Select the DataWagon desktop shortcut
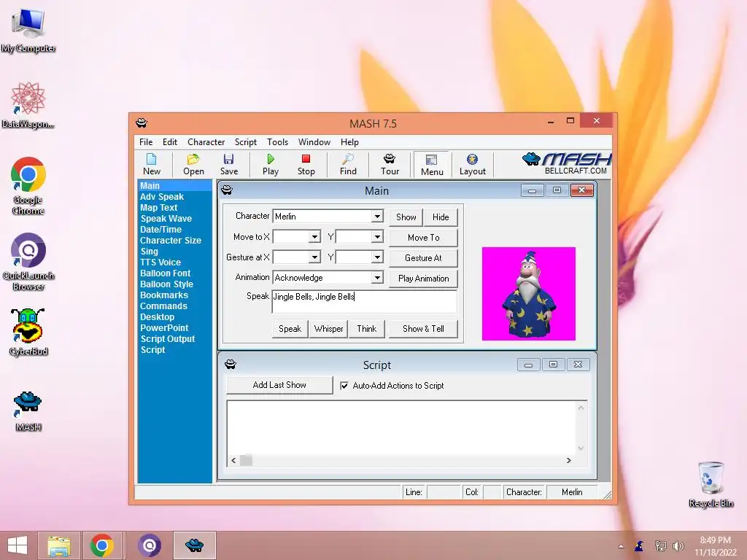The width and height of the screenshot is (747, 560). 28,105
